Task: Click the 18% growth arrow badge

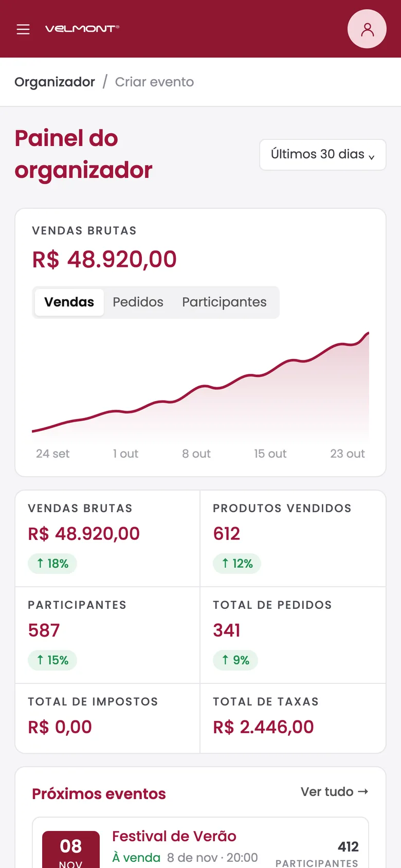Action: point(52,564)
